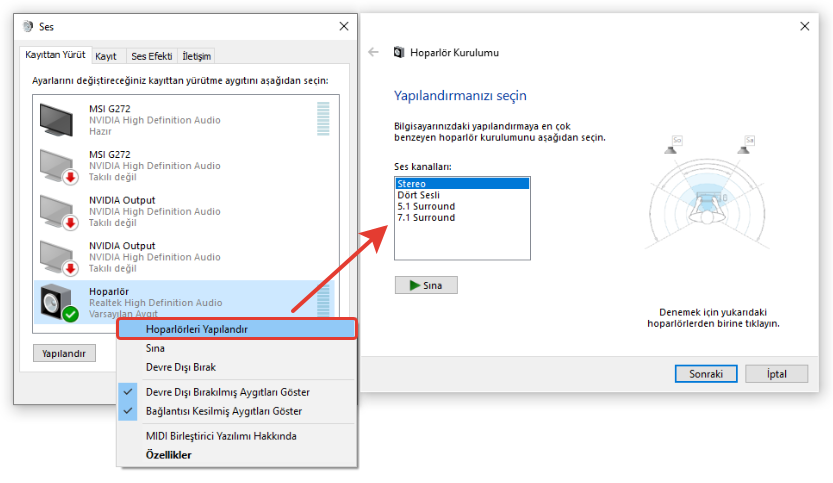Open the İletişim tab
Image resolution: width=833 pixels, height=483 pixels.
(196, 57)
